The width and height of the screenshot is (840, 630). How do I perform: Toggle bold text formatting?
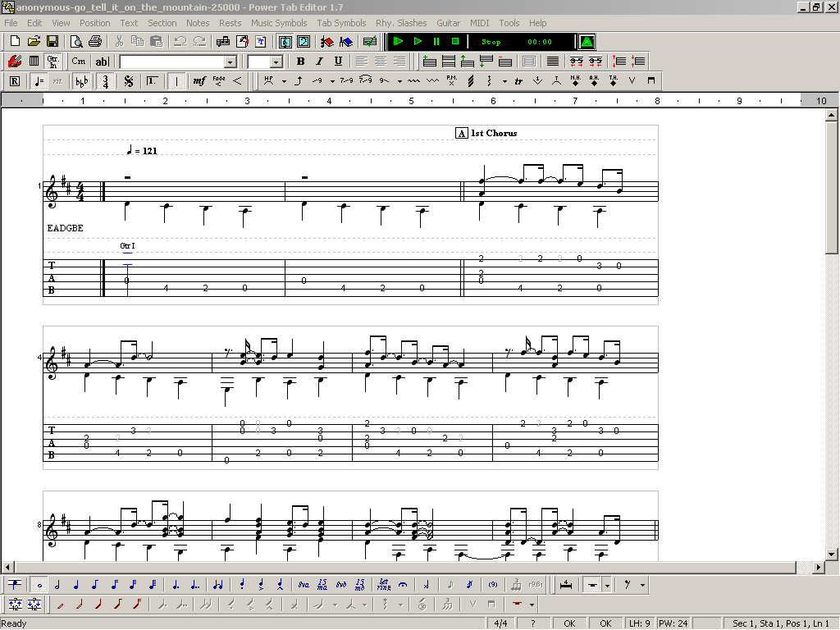[x=300, y=61]
